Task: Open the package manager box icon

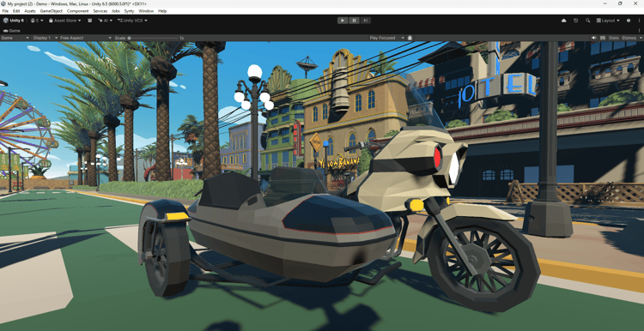Action: click(x=89, y=21)
